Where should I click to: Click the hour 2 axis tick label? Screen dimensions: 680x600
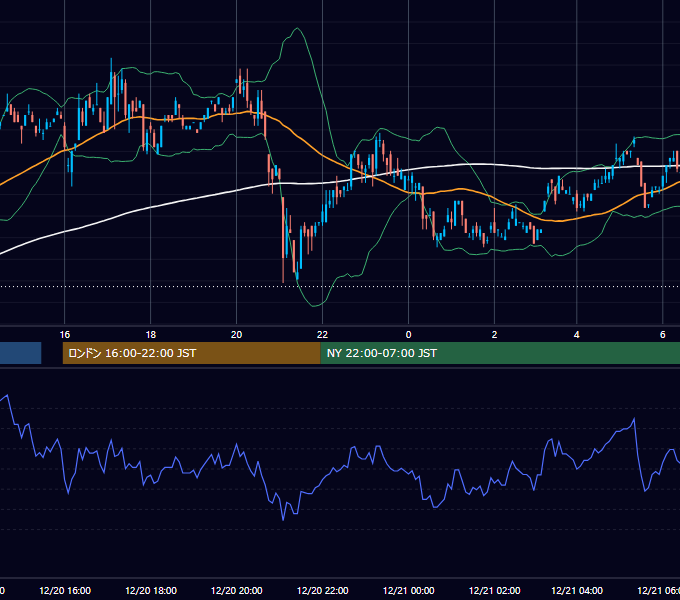click(x=494, y=335)
